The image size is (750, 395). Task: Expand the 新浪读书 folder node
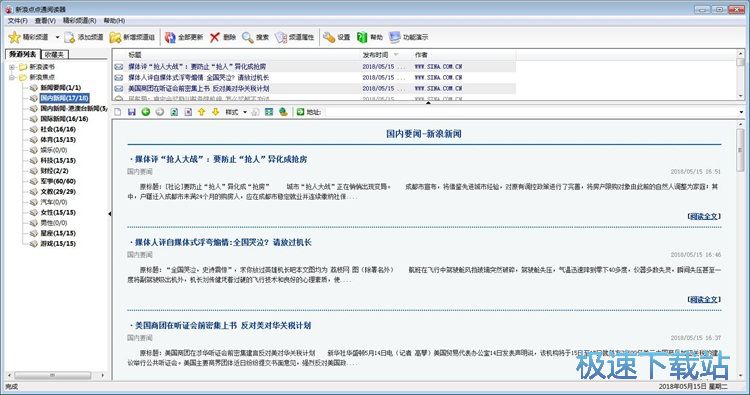click(12, 67)
